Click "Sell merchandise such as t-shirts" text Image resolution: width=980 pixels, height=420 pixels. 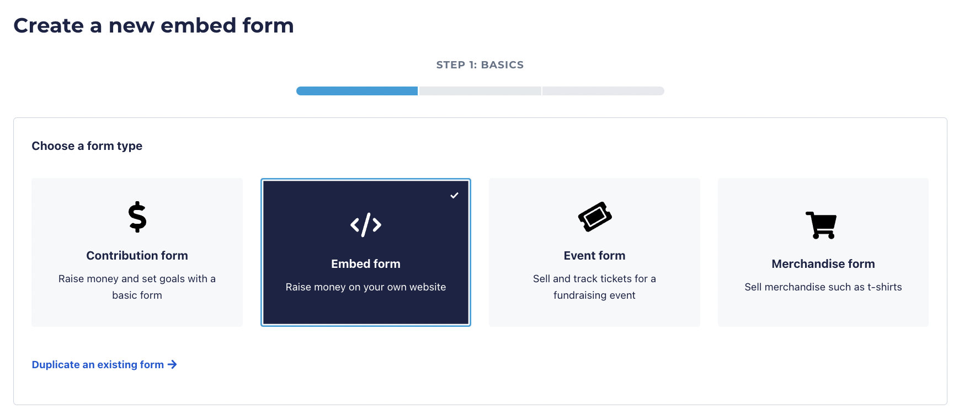pos(823,287)
